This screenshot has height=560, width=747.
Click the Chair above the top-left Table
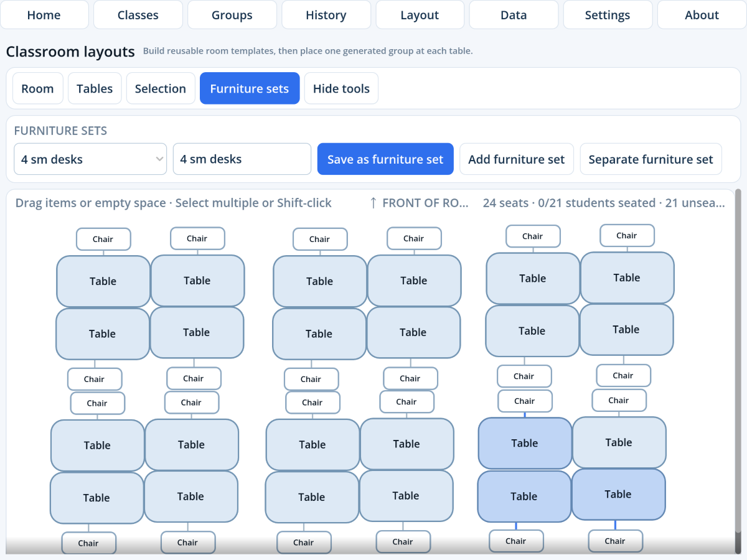[103, 239]
